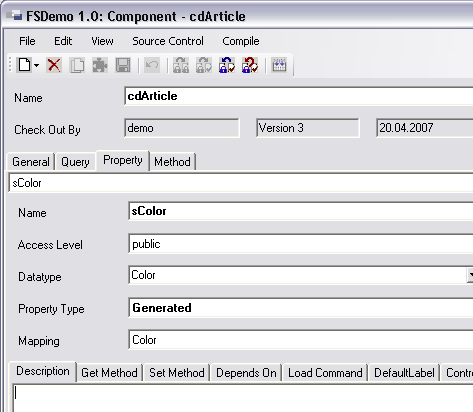473x412 pixels.
Task: Click the toolbar drag handle grip
Action: (x=10, y=65)
